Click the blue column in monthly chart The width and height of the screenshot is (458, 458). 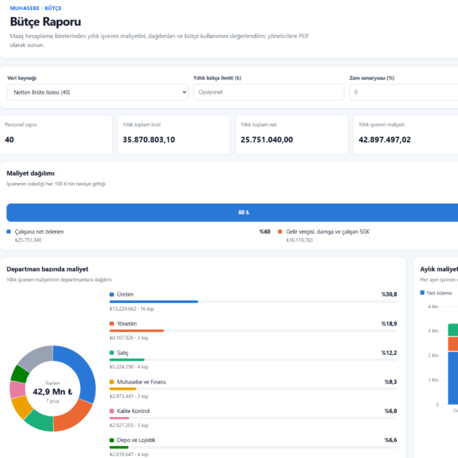453,378
